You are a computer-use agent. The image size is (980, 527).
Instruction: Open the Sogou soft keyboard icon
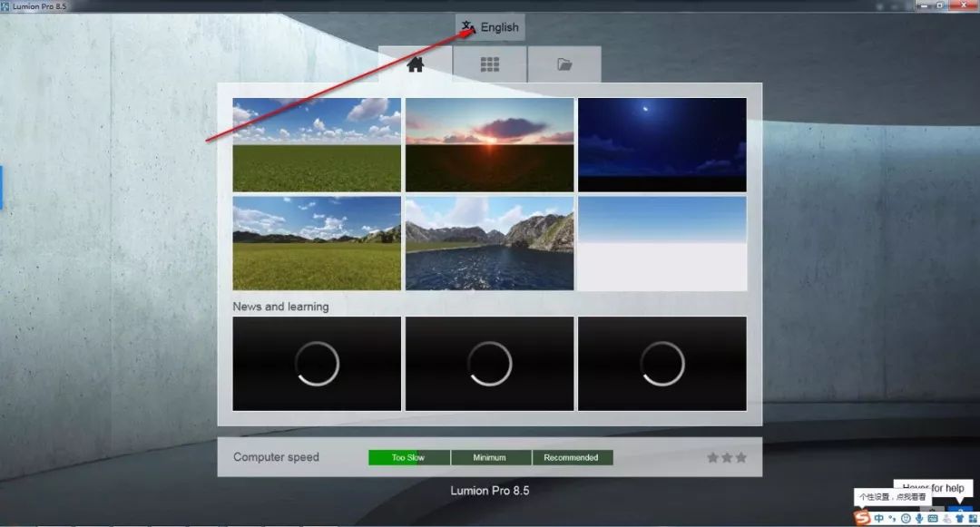coord(933,518)
